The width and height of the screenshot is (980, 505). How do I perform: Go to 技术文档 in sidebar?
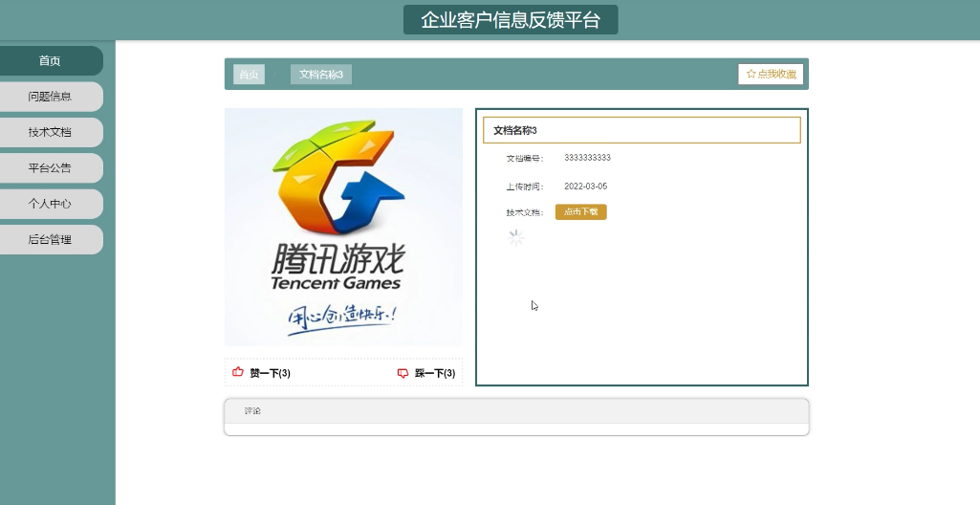tap(50, 132)
